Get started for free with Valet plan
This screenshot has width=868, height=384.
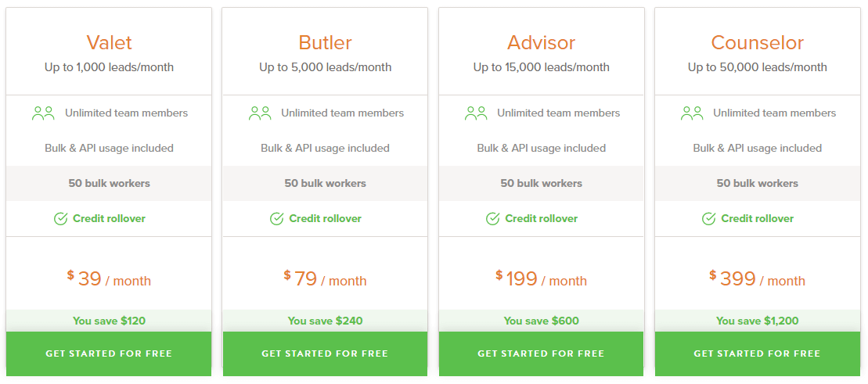(109, 353)
